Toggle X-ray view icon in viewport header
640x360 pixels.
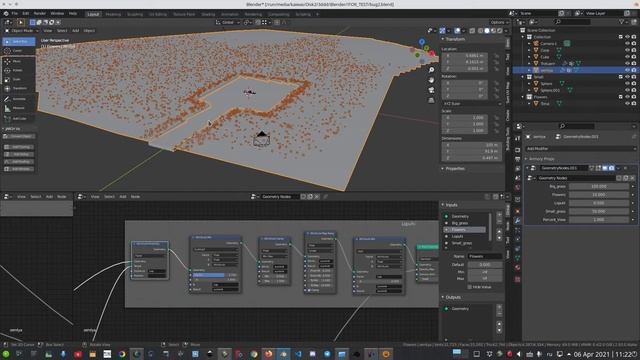(x=472, y=31)
